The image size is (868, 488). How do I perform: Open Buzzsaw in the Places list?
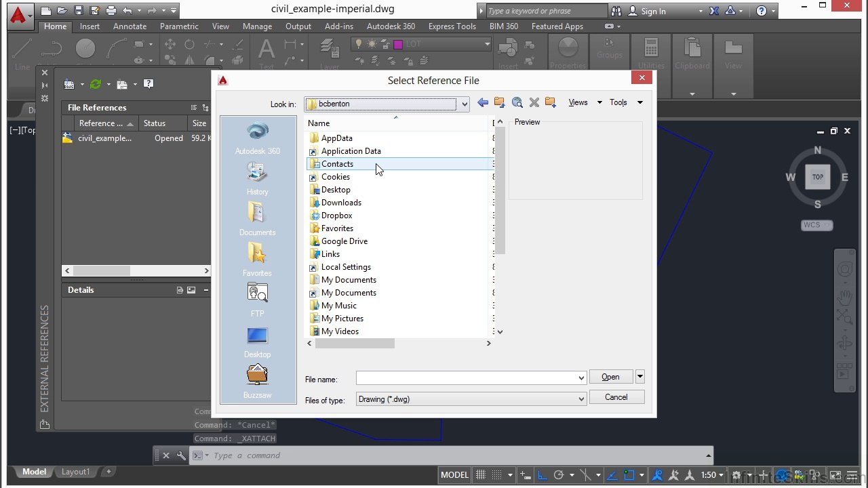[258, 382]
